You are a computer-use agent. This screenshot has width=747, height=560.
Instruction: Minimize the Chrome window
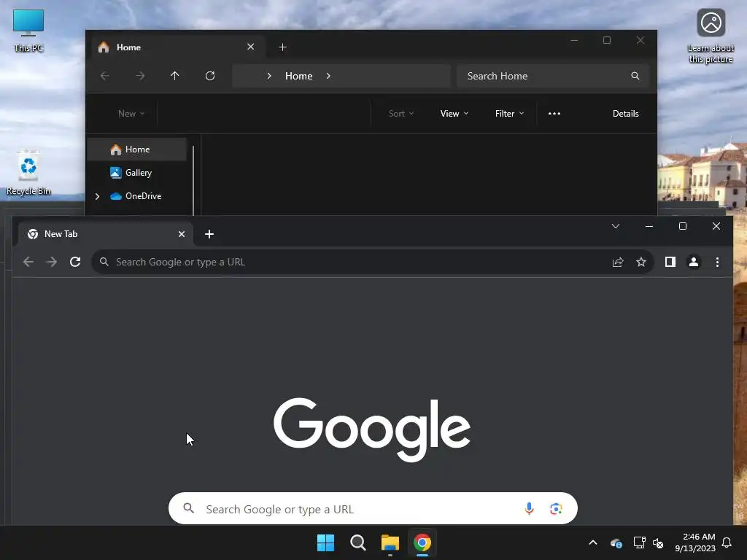coord(649,226)
